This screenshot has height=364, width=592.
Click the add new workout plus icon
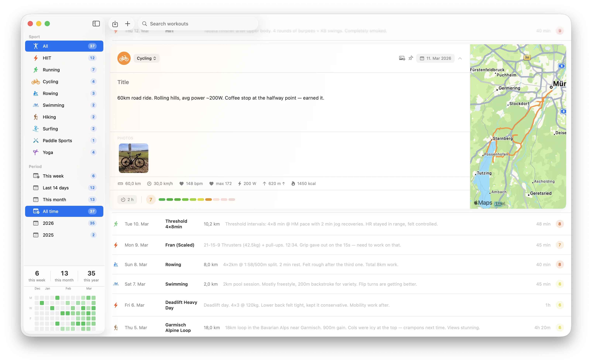(128, 24)
